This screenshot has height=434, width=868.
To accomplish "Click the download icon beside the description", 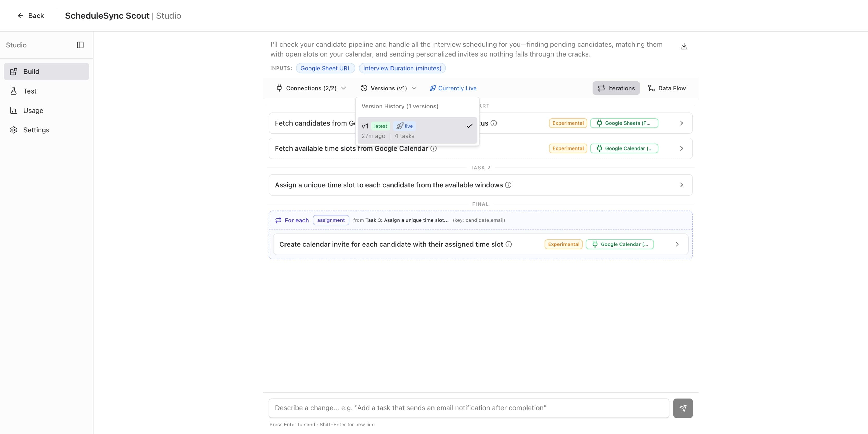I will (x=684, y=46).
